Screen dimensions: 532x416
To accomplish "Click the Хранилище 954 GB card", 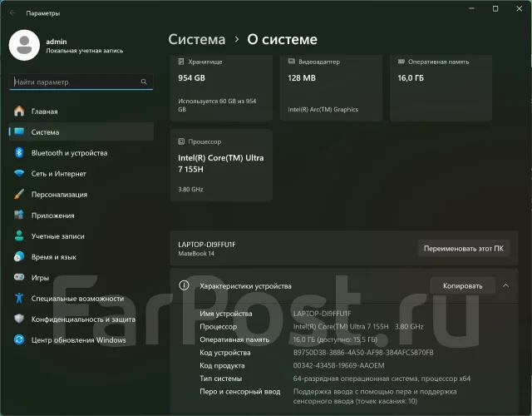I will coord(221,87).
